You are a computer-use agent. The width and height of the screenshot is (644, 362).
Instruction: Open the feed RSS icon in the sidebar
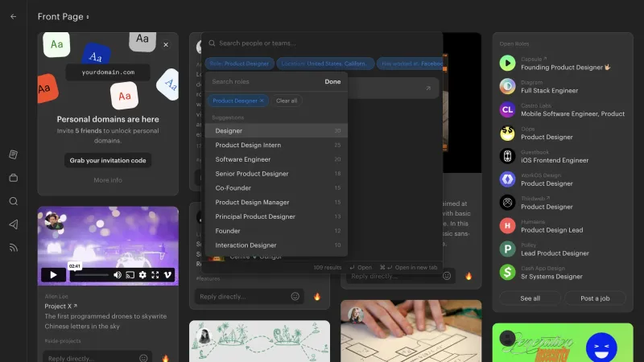coord(13,248)
